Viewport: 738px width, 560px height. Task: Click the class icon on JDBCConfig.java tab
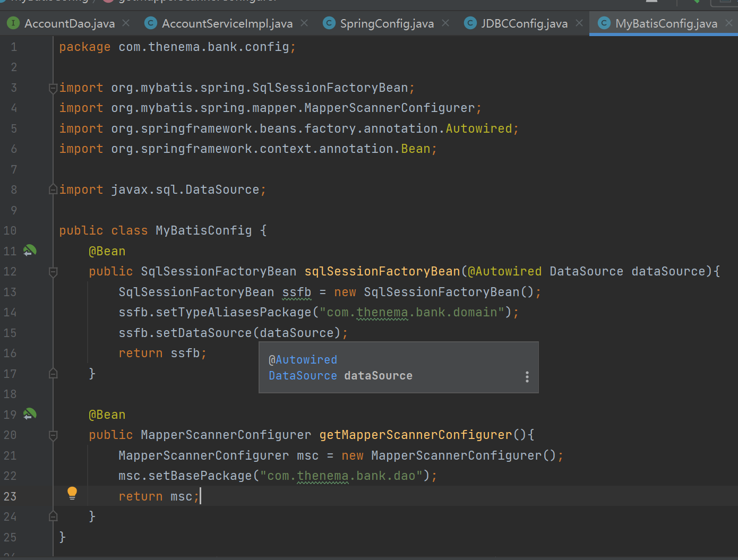[x=470, y=23]
